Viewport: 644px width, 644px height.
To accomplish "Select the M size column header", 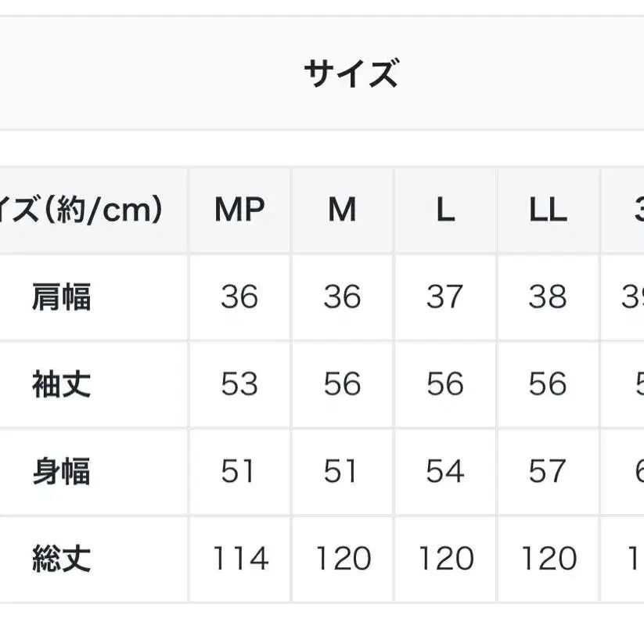I will pyautogui.click(x=342, y=210).
